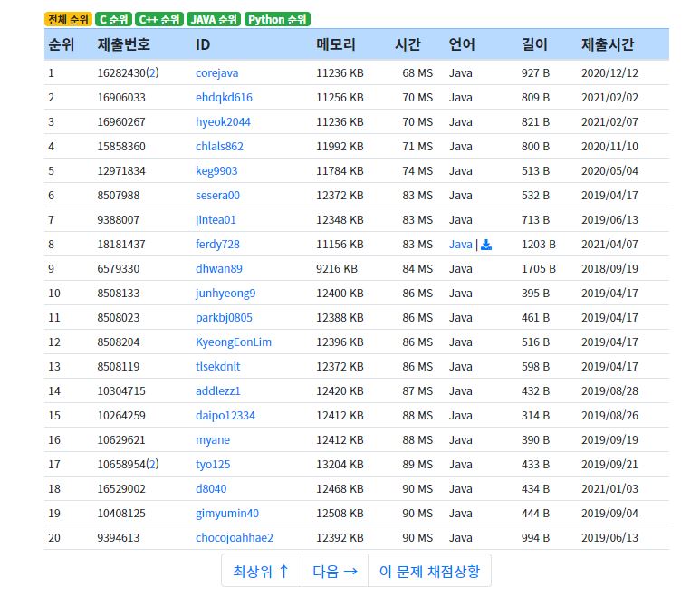Open myane user link
Screen dimensions: 700x597
[213, 440]
